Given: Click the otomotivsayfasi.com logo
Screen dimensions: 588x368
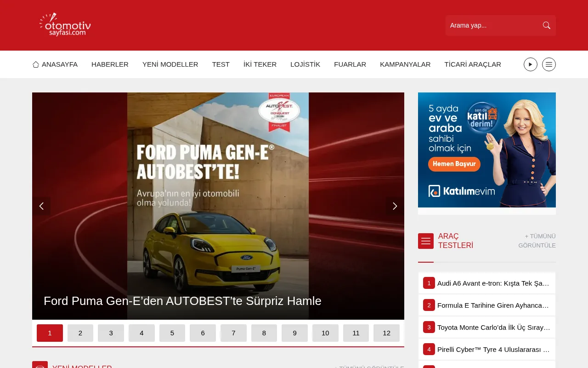Looking at the screenshot, I should point(64,25).
